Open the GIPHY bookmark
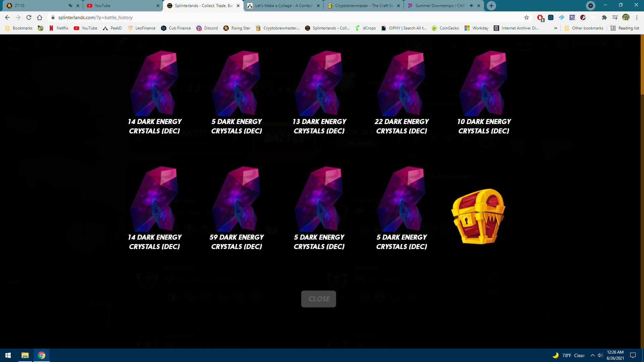 [404, 28]
